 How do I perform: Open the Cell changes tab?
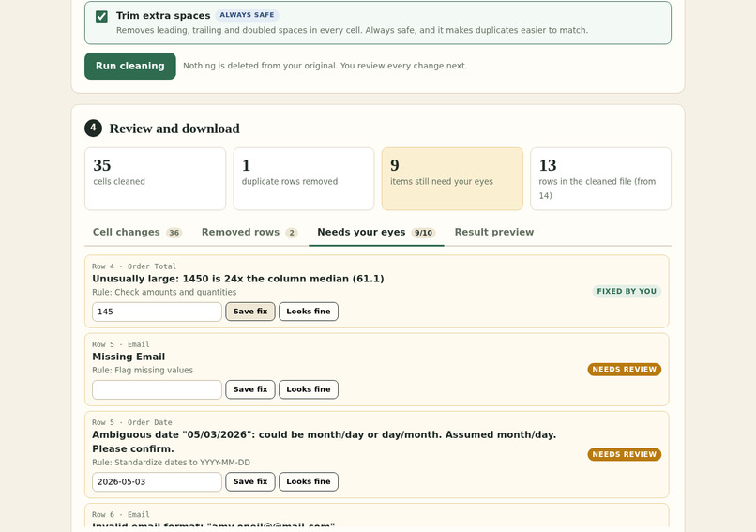coord(137,233)
